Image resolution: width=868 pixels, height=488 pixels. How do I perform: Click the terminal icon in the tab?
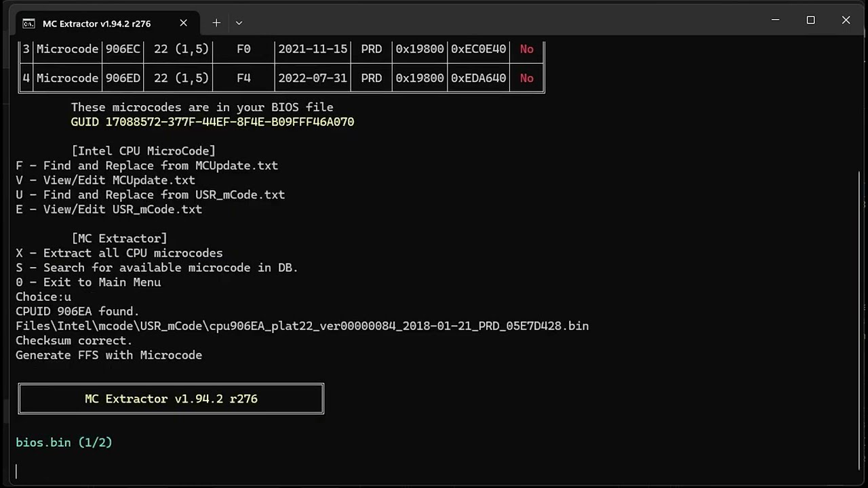tap(28, 24)
